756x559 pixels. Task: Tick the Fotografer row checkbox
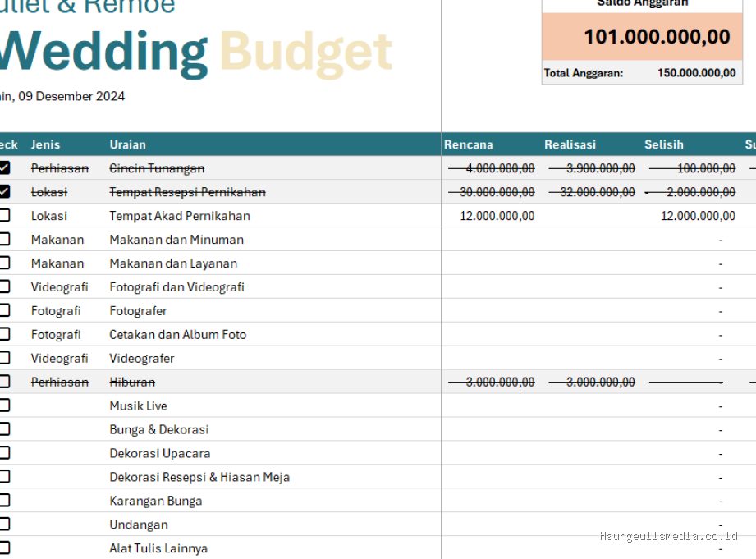coord(4,310)
